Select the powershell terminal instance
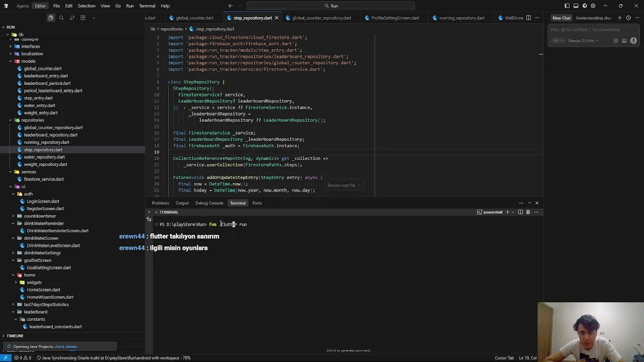 [x=490, y=212]
